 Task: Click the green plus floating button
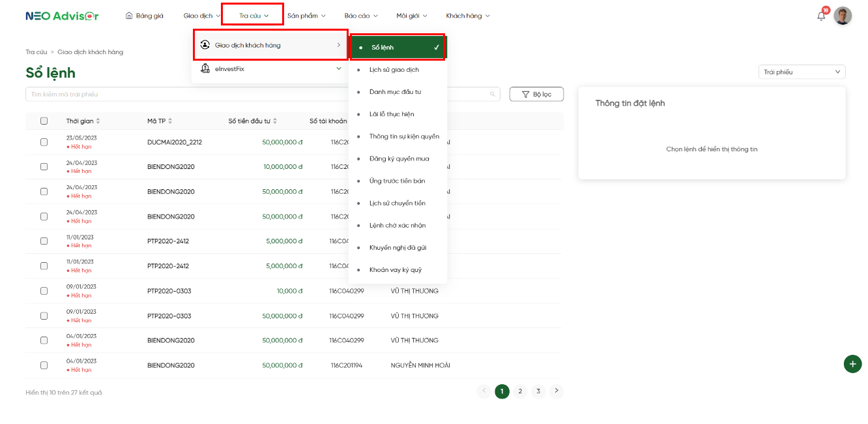pos(852,364)
